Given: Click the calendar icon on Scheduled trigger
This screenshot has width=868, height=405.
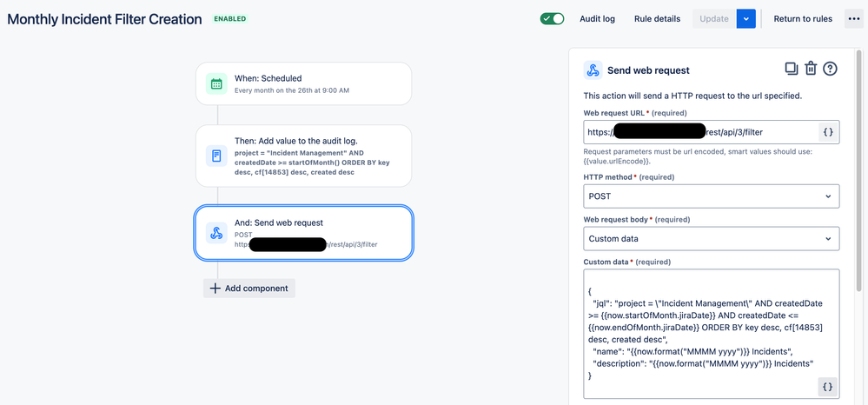Looking at the screenshot, I should coord(216,83).
